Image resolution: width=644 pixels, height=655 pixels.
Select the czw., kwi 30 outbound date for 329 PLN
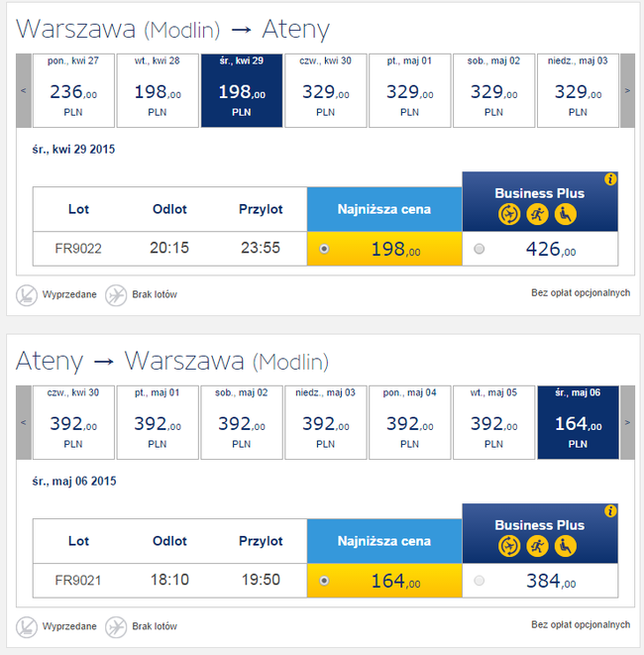tap(327, 90)
